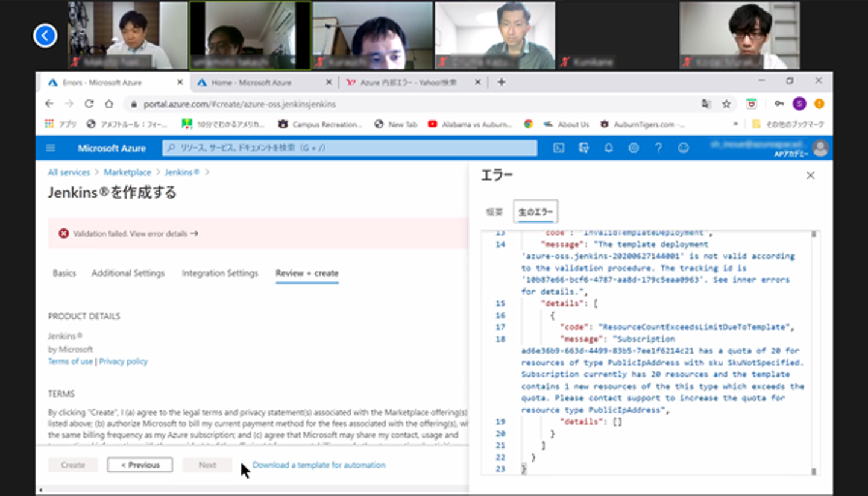
Task: Click the Azure resource search box
Action: (x=350, y=148)
